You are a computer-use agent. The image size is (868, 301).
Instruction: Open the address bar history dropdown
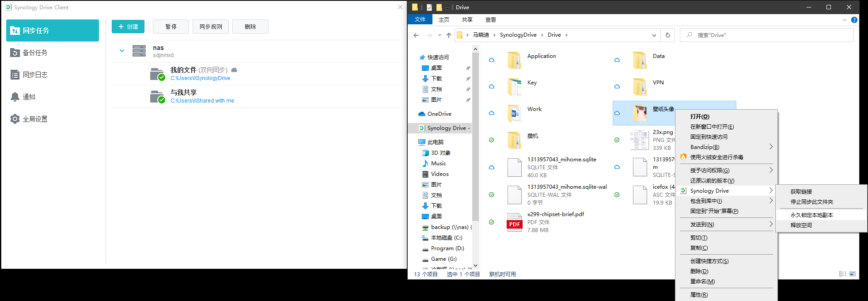(x=654, y=35)
